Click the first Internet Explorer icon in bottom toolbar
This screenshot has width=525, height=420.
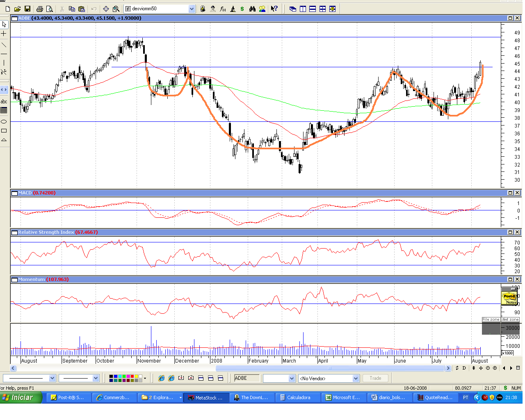[162, 378]
